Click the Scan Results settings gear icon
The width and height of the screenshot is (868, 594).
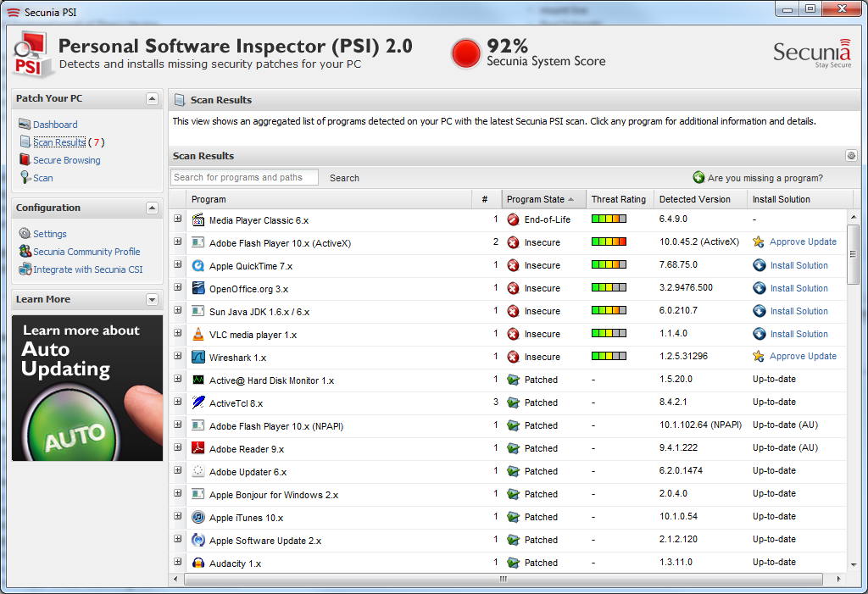(851, 156)
